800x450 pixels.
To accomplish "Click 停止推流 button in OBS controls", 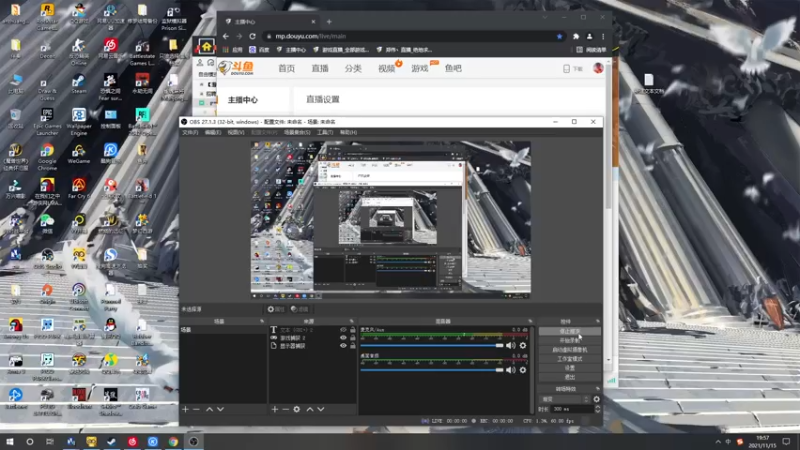I will [569, 331].
